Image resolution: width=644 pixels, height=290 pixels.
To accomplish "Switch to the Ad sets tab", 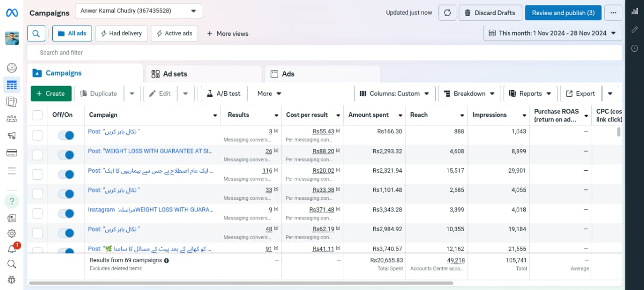I will tap(170, 74).
